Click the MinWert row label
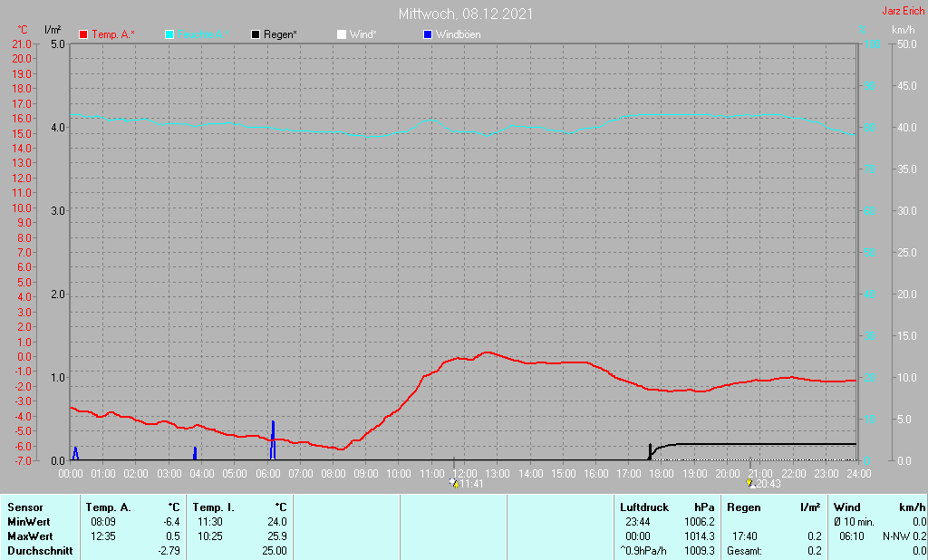This screenshot has width=928, height=560. [x=28, y=522]
